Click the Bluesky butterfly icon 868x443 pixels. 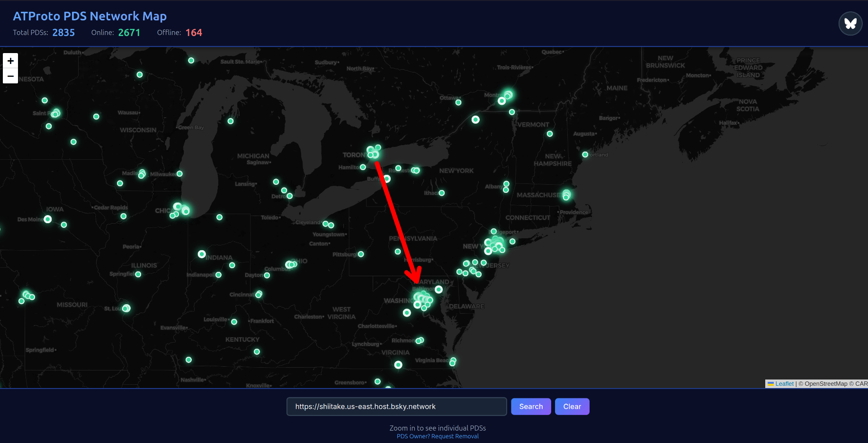(x=850, y=23)
